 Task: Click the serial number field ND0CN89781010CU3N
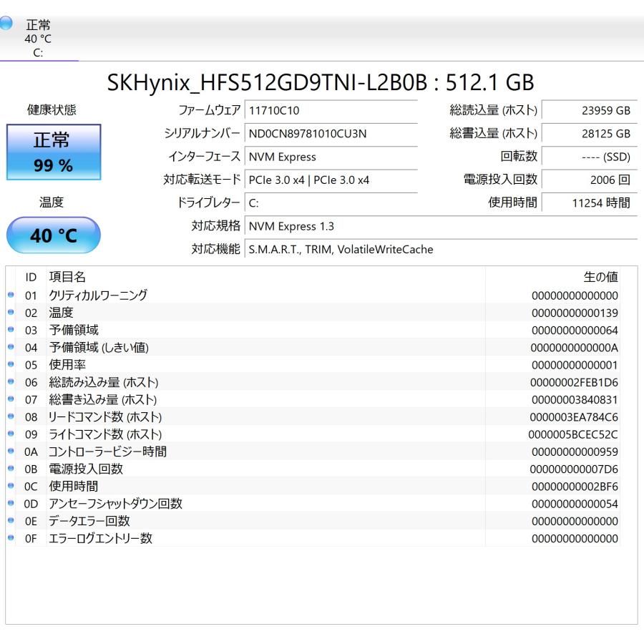[x=331, y=134]
